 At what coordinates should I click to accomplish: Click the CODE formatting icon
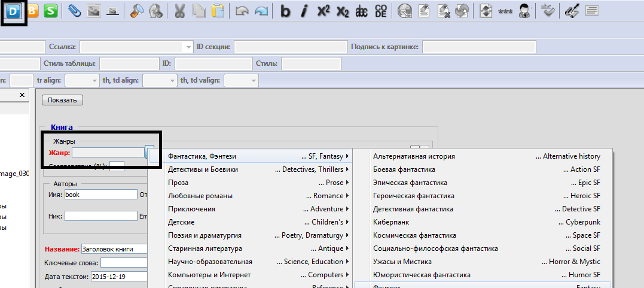[381, 11]
